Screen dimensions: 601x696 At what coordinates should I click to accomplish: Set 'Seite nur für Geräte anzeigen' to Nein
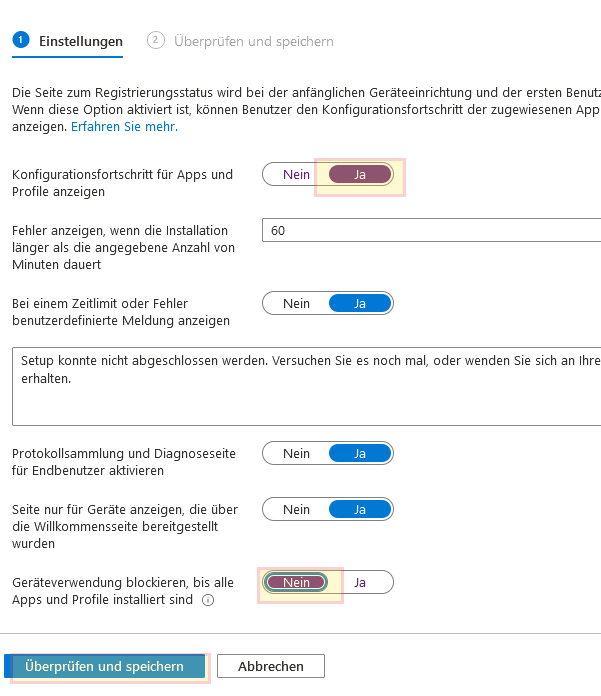point(296,509)
